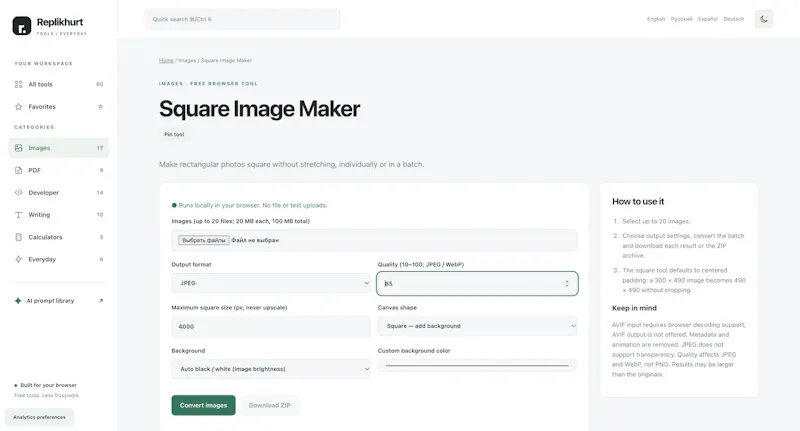Click the Images category picture icon
This screenshot has height=431, width=800.
18,148
